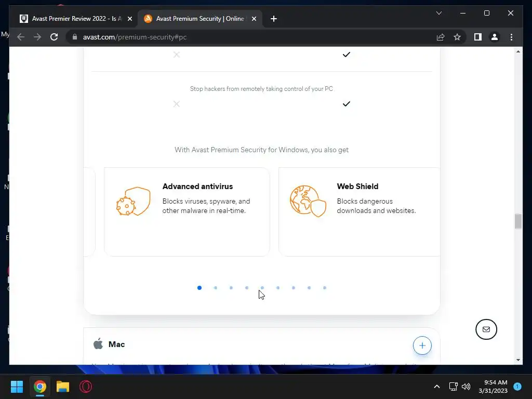Reload the Avast page
The width and height of the screenshot is (532, 399).
(54, 37)
